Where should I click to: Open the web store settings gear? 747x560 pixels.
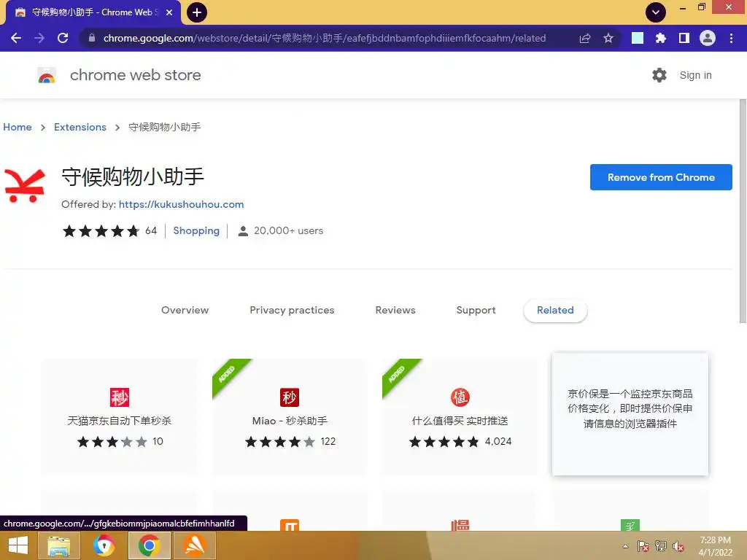pyautogui.click(x=659, y=75)
